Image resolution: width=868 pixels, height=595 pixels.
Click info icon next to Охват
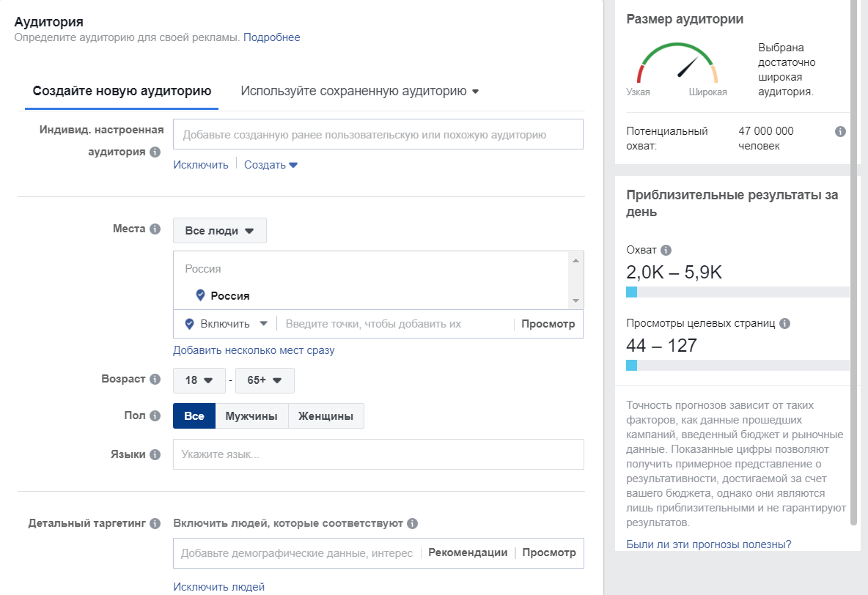[666, 250]
